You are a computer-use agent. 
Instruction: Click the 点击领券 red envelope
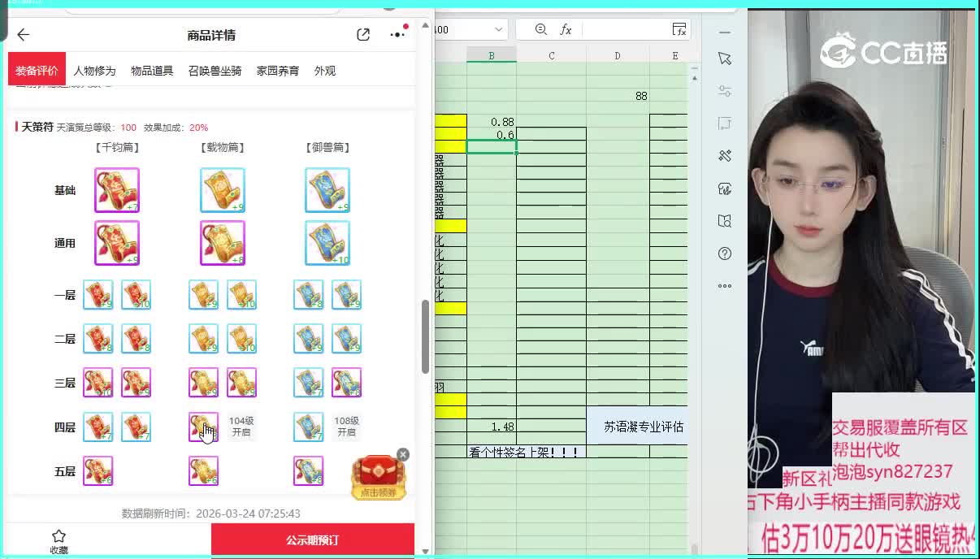(x=378, y=478)
